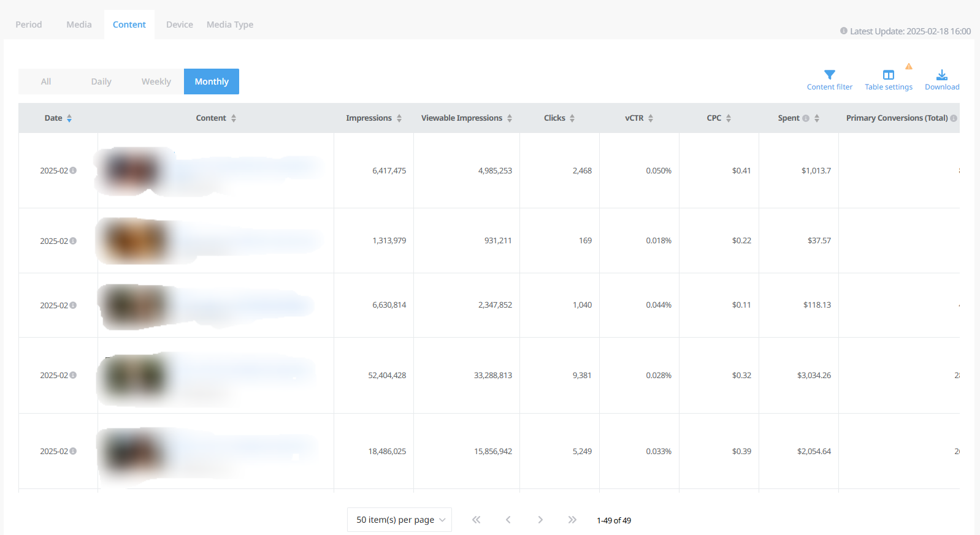The width and height of the screenshot is (980, 535).
Task: Go to last page double-arrow
Action: tap(572, 520)
